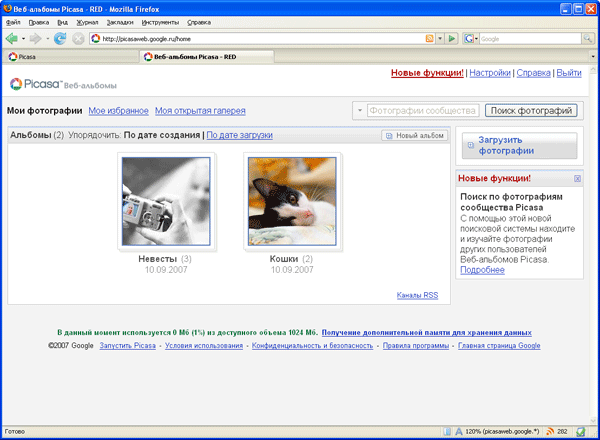
Task: Click the Новый альбом button
Action: click(414, 135)
